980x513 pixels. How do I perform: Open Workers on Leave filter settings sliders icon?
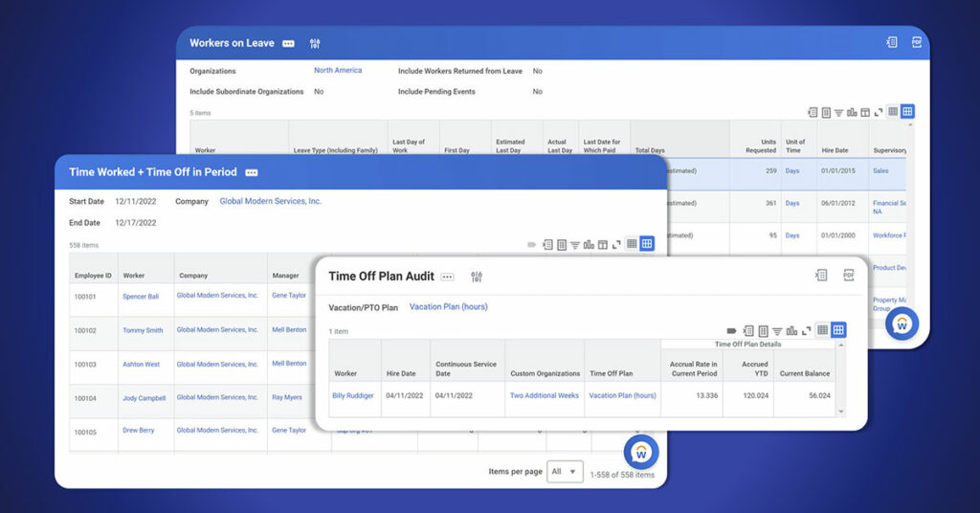click(315, 43)
